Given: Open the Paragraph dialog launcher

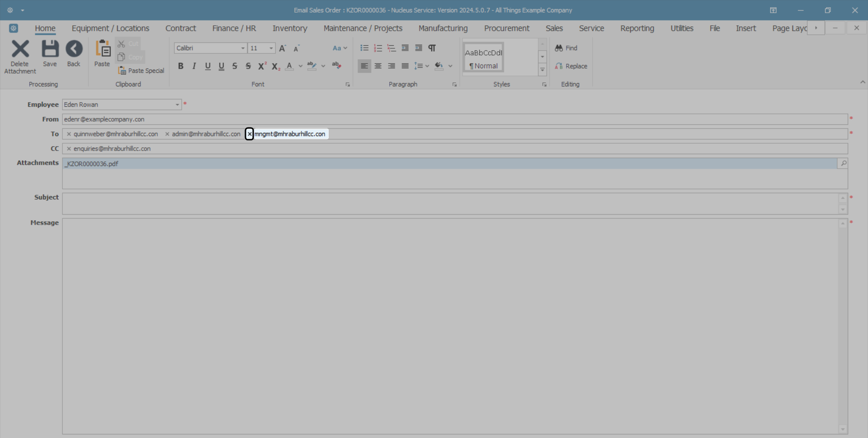Looking at the screenshot, I should (454, 85).
